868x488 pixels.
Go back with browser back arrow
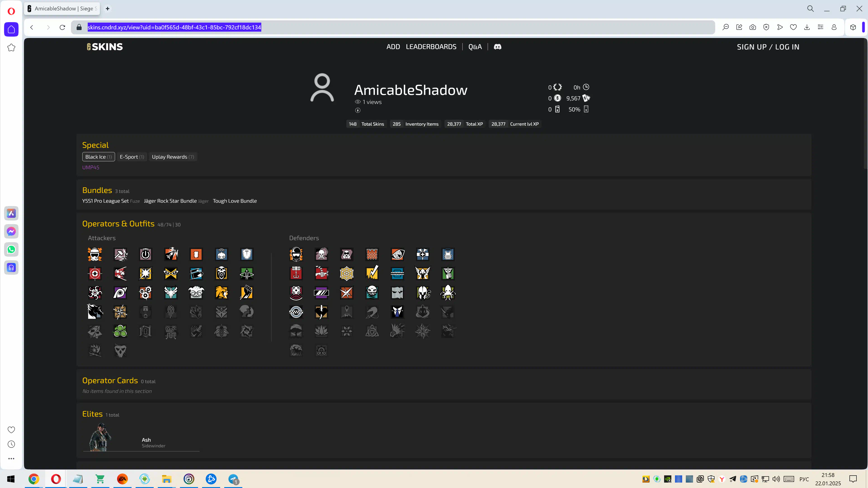(32, 27)
